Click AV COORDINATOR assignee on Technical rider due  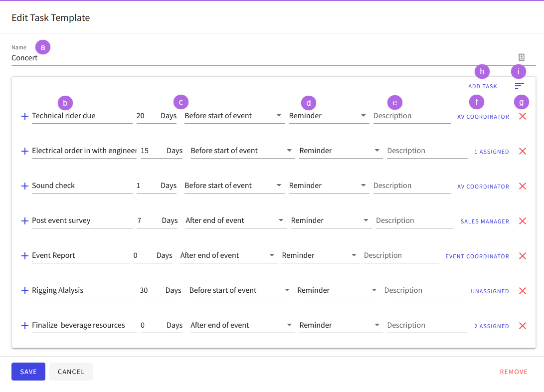tap(483, 116)
